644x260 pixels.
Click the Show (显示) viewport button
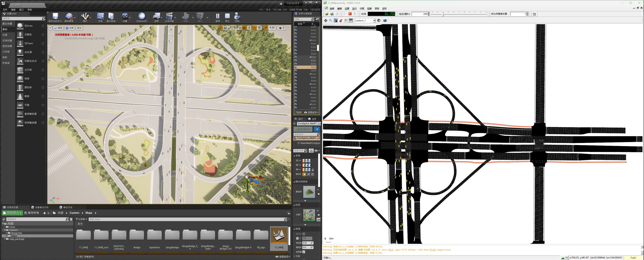(x=79, y=28)
